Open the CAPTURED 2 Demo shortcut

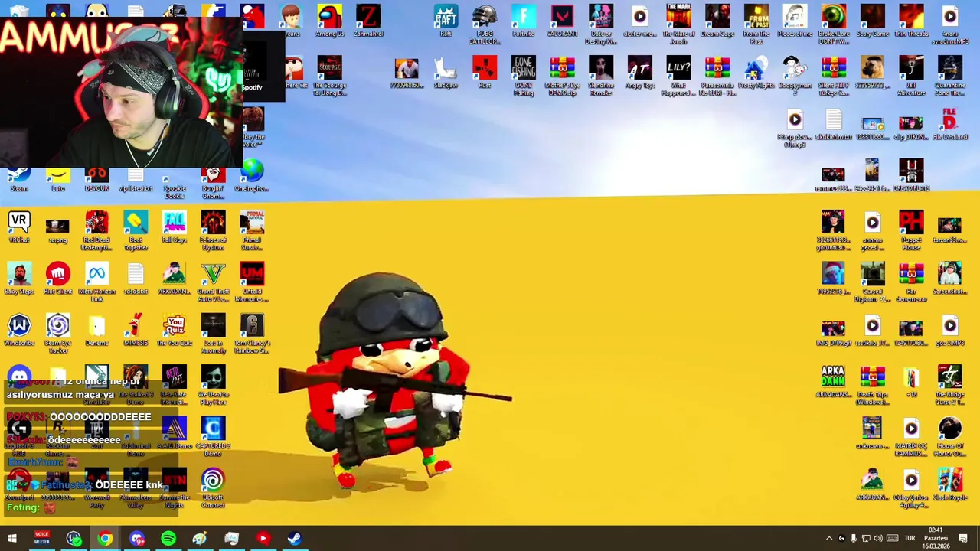tap(213, 436)
